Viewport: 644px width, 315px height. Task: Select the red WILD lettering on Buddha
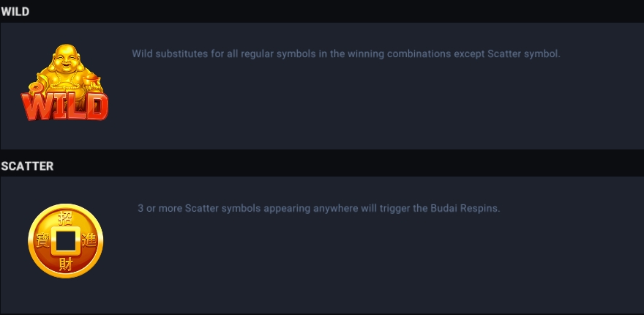click(64, 106)
